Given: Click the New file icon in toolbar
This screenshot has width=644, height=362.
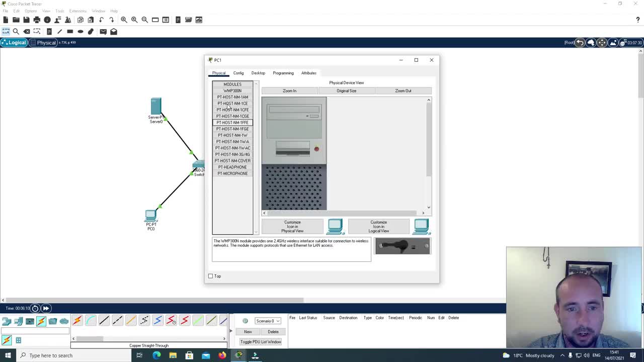Looking at the screenshot, I should [x=6, y=20].
